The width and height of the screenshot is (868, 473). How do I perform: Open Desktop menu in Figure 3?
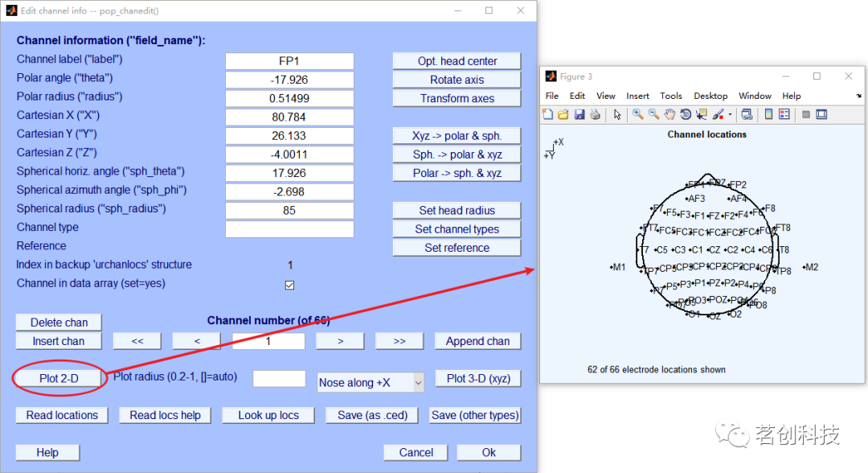710,96
